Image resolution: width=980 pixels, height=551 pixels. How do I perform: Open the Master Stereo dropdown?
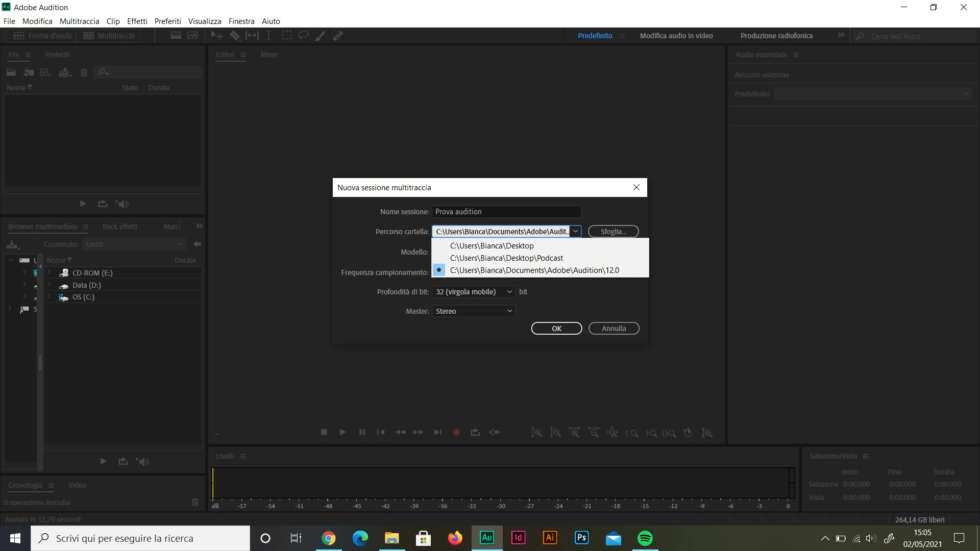(x=473, y=311)
